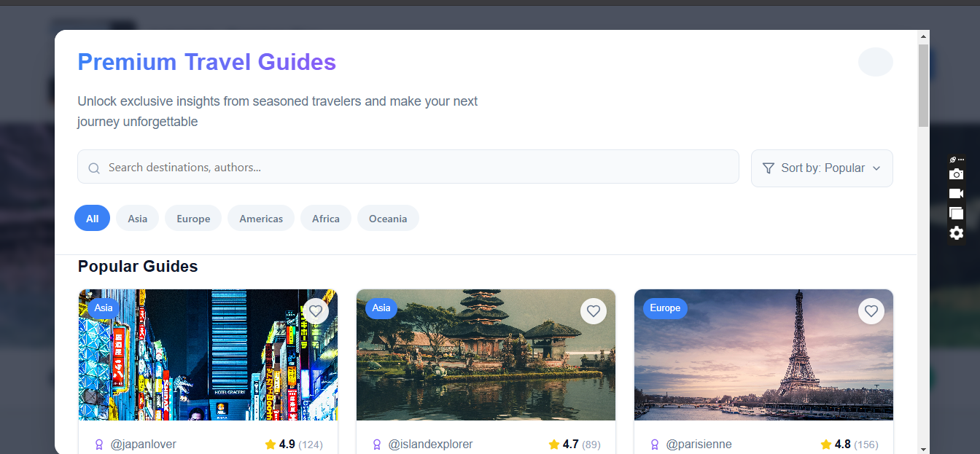The height and width of the screenshot is (454, 980).
Task: Open the Bali temple guide thumbnail
Action: point(486,355)
